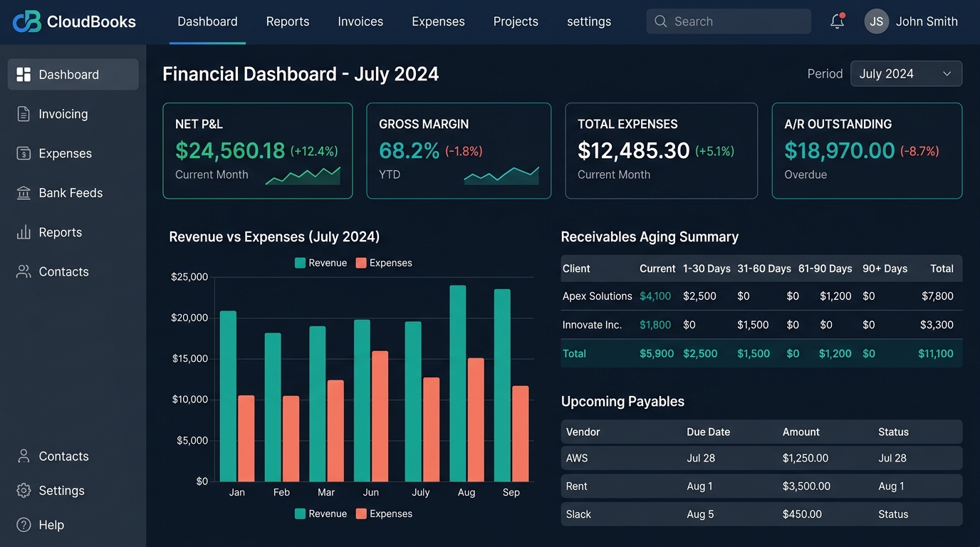The image size is (980, 547).
Task: Toggle Expenses swatch in legend below chart
Action: tap(361, 514)
